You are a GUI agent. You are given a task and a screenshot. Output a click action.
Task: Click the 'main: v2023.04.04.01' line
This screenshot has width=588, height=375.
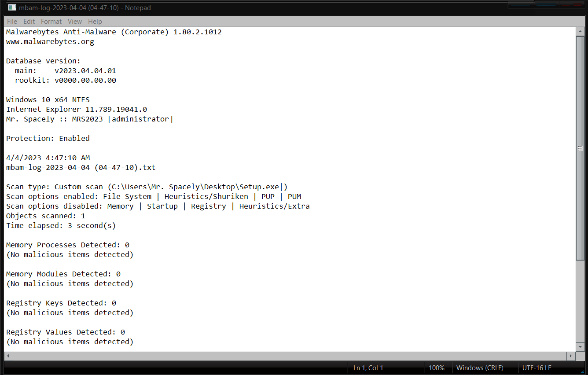coord(66,71)
